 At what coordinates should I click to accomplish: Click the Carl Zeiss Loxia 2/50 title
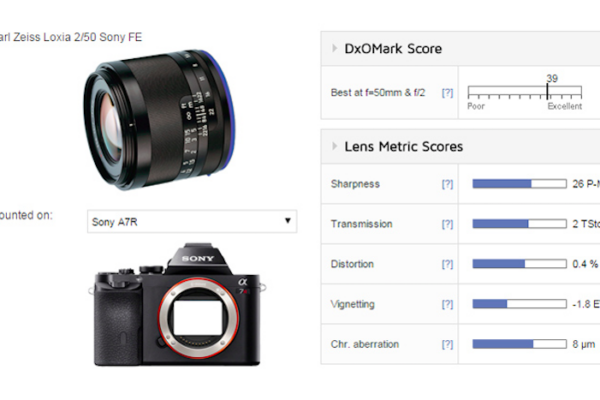tap(70, 37)
